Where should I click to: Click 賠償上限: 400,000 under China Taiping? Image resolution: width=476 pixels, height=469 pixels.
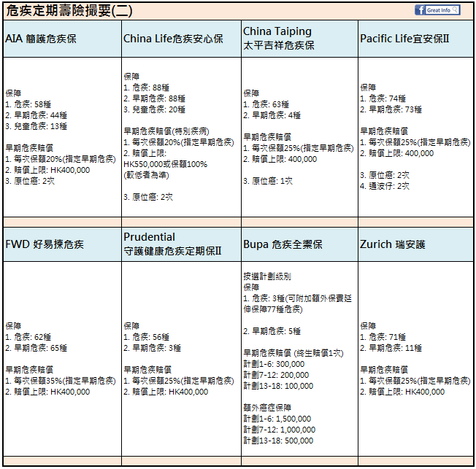click(x=280, y=159)
